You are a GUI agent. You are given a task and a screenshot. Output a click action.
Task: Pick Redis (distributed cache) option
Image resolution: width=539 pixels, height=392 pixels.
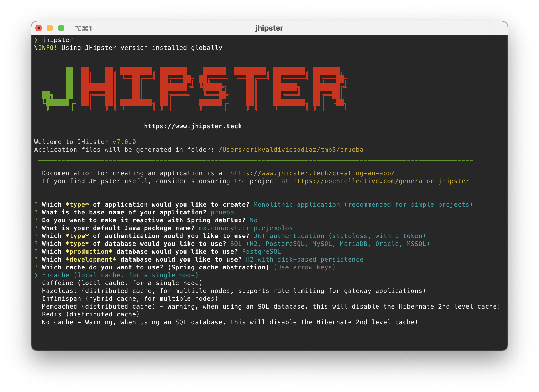click(x=91, y=314)
